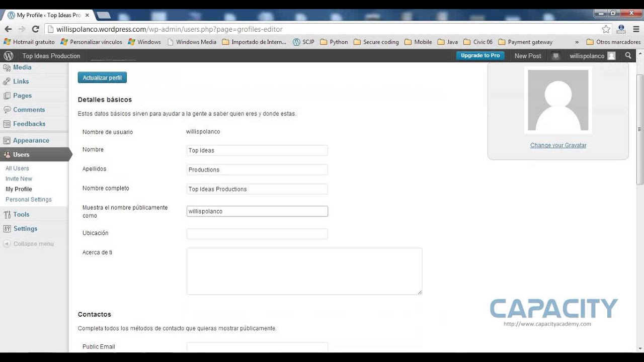Open the Personalizar vínculos bookmark
Viewport: 644px width, 362px height.
(91, 42)
